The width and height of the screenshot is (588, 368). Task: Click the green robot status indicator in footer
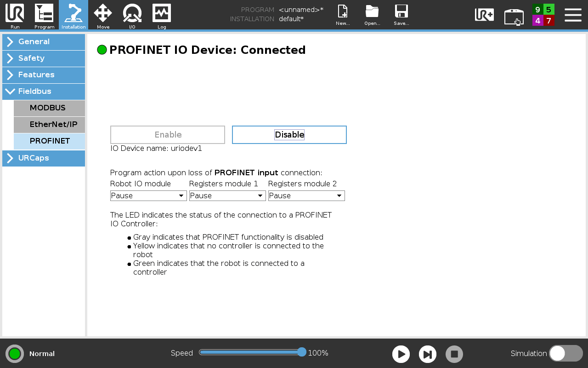[x=15, y=354]
